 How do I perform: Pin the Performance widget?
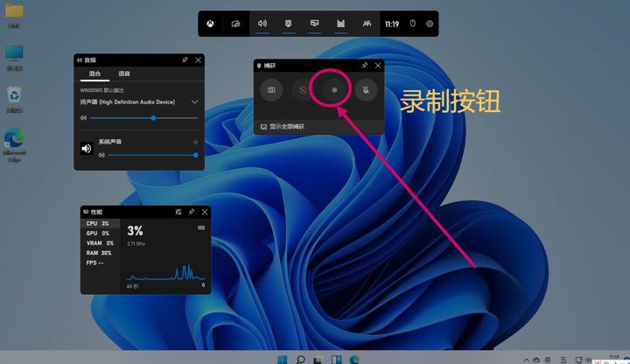click(192, 212)
